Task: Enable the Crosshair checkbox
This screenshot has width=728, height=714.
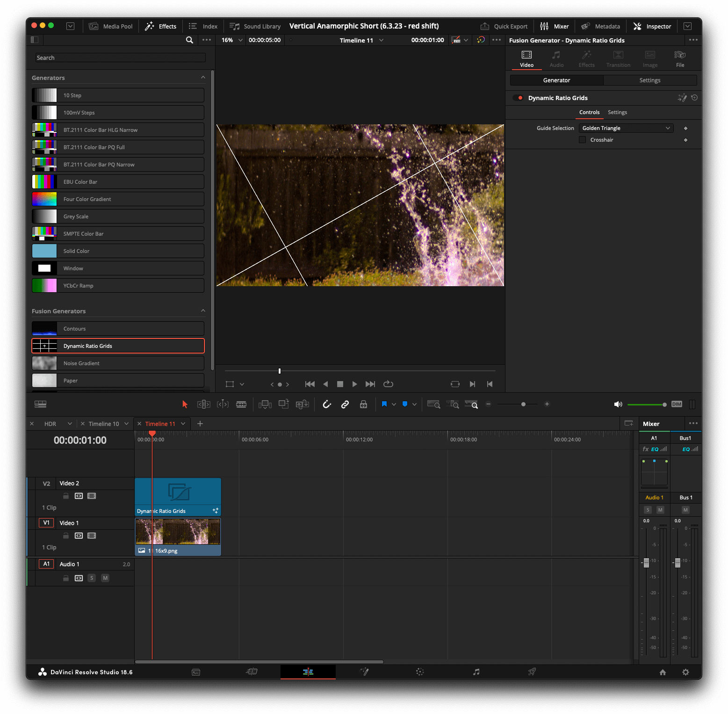Action: pyautogui.click(x=582, y=140)
